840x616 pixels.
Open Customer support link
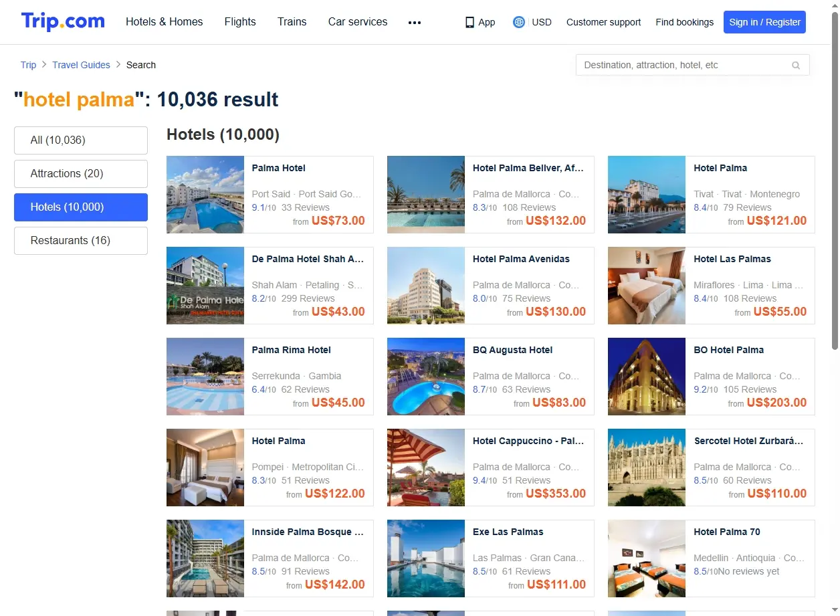[x=603, y=22]
